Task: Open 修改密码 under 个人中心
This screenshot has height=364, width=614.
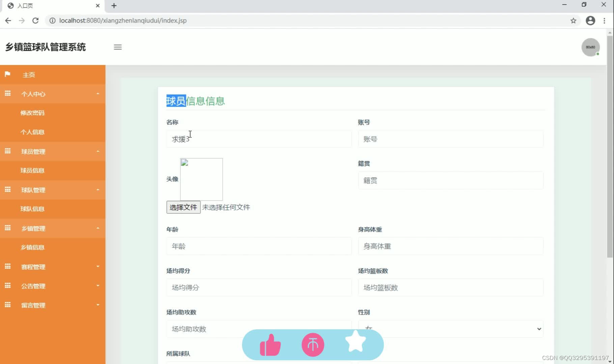Action: tap(32, 113)
